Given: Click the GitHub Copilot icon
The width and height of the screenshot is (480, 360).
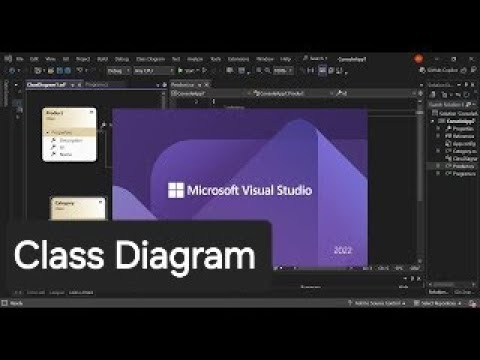Looking at the screenshot, I should [422, 70].
